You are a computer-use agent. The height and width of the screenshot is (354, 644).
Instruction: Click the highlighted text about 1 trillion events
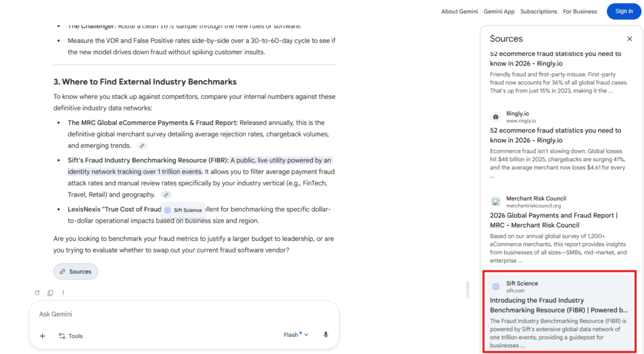(199, 166)
